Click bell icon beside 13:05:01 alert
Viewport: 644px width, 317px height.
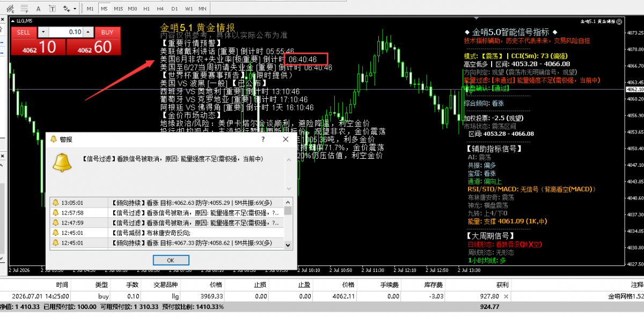(x=55, y=203)
